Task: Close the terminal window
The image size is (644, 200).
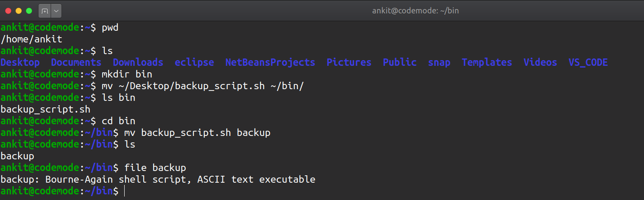Action: pyautogui.click(x=8, y=10)
